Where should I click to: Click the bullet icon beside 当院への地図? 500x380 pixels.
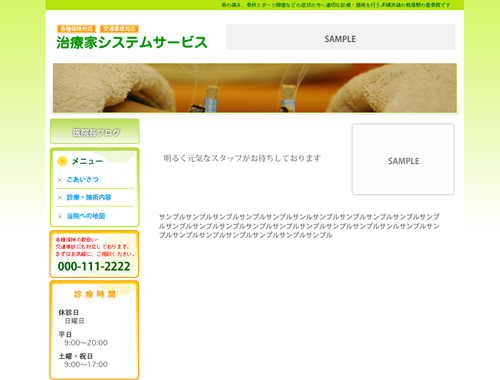pyautogui.click(x=60, y=216)
